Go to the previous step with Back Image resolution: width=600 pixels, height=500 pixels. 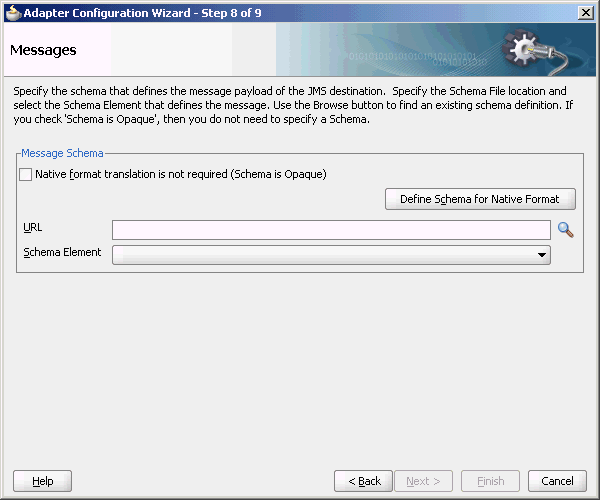pyautogui.click(x=364, y=481)
